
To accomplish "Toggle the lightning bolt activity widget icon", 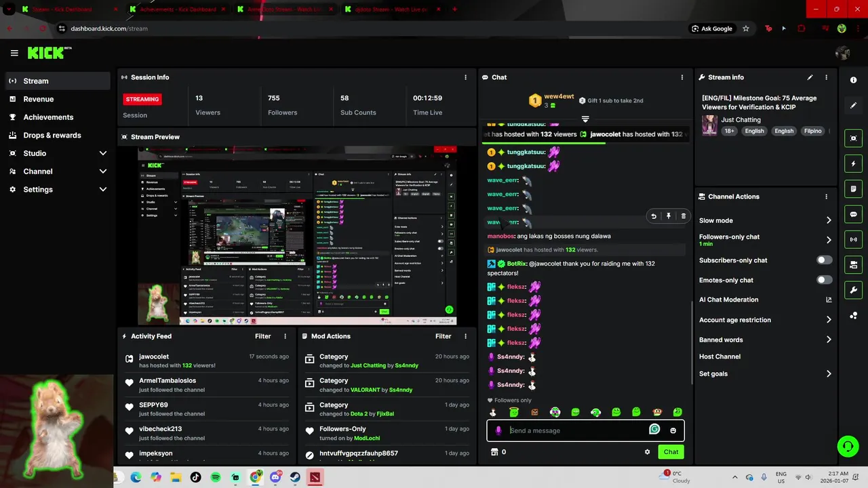I will point(853,164).
